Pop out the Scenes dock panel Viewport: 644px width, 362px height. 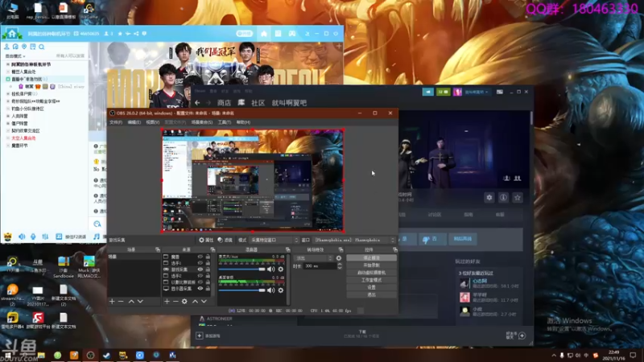157,249
